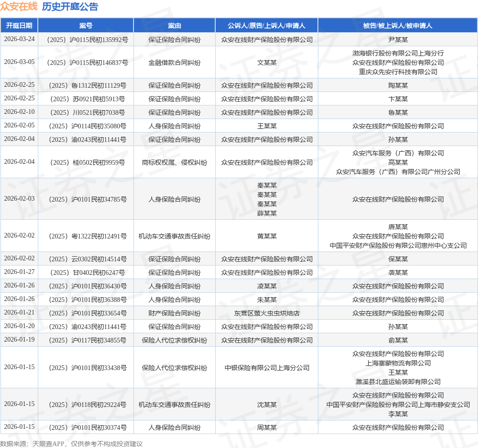This screenshot has height=448, width=478.
Task: Click defendant 陶某某
Action: [398, 85]
